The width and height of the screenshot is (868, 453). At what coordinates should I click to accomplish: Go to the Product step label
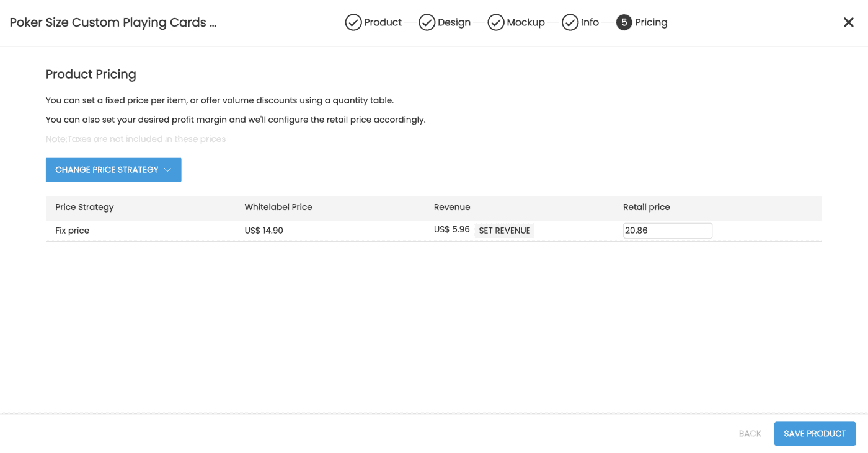383,23
